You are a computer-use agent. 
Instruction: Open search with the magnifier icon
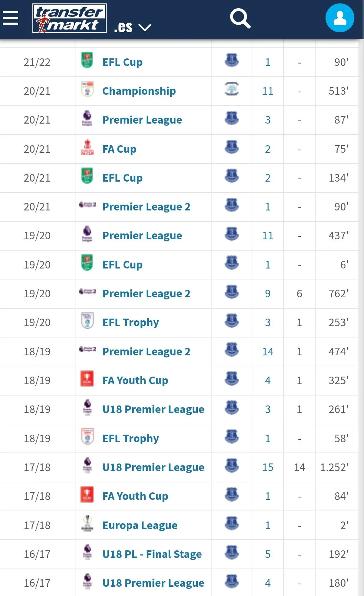240,19
